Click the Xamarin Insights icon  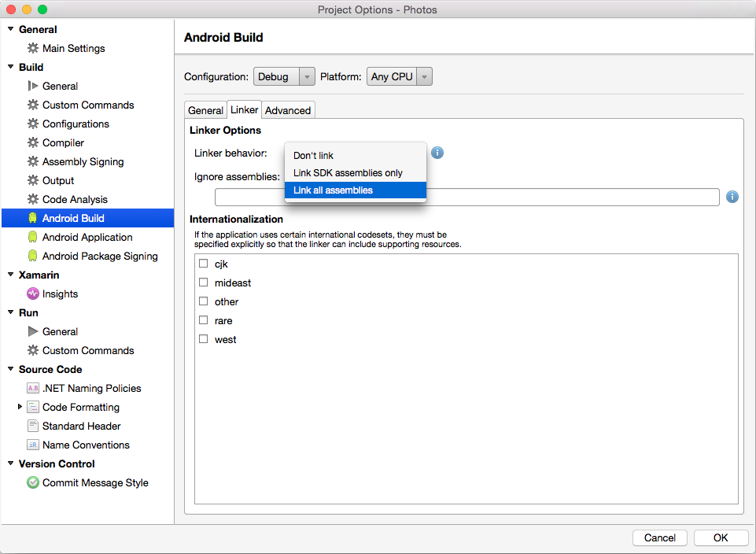(x=31, y=294)
